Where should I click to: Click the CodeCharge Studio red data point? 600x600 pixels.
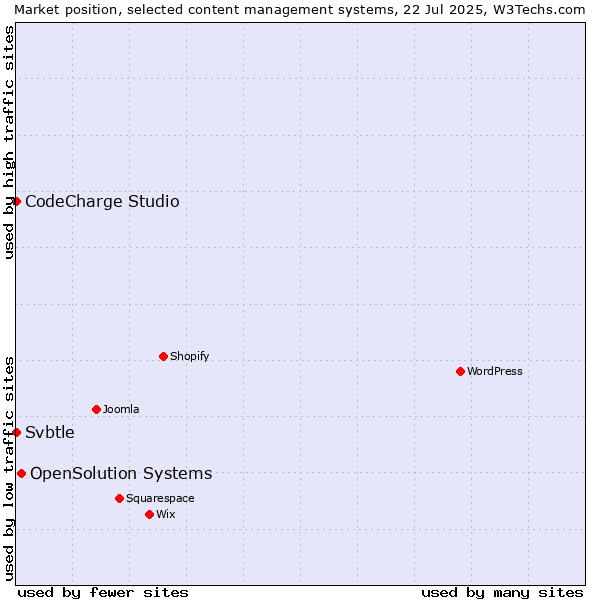pos(16,201)
